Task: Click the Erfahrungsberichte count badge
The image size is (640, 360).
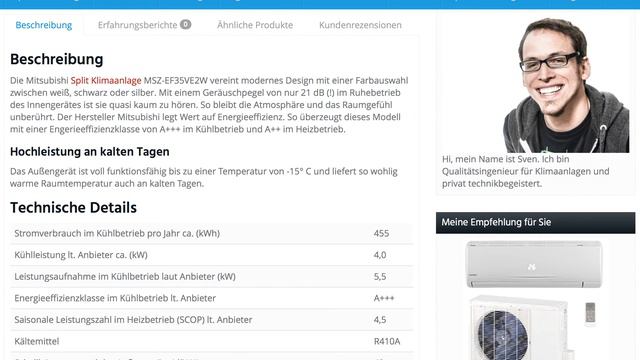Action: coord(185,24)
